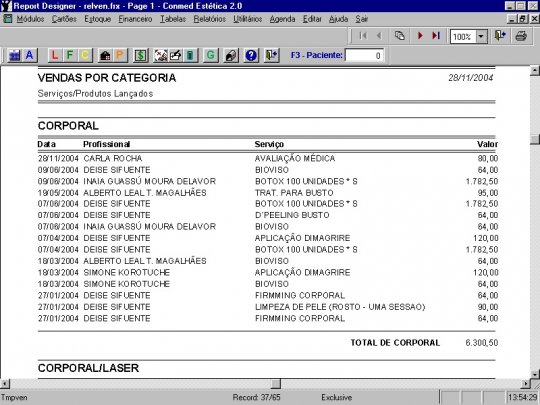Click the 13:54:29 clock in status bar
Viewport: 540px width, 405px height.
tap(523, 397)
